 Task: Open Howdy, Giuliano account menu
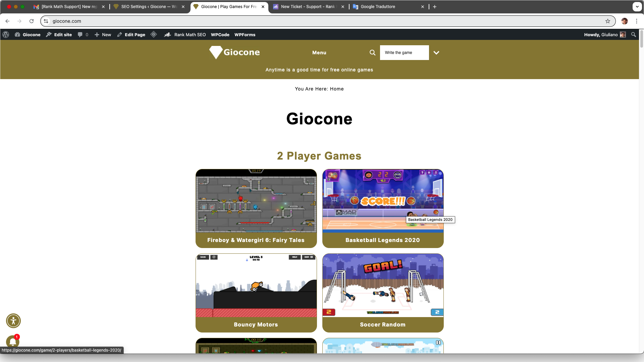coord(605,35)
